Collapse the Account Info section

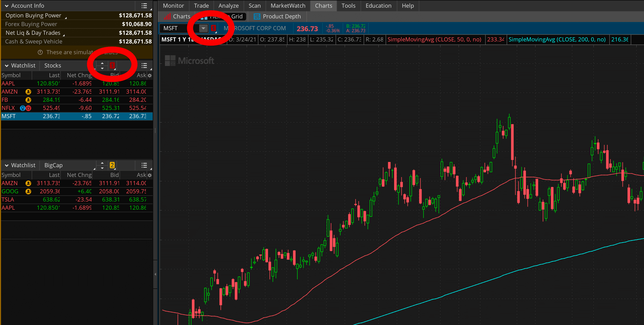coord(7,6)
